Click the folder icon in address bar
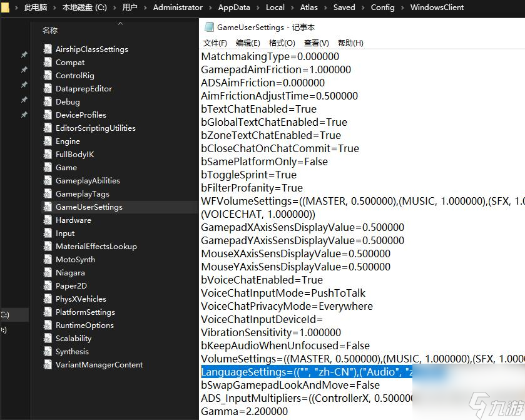This screenshot has width=525, height=420. click(x=5, y=8)
